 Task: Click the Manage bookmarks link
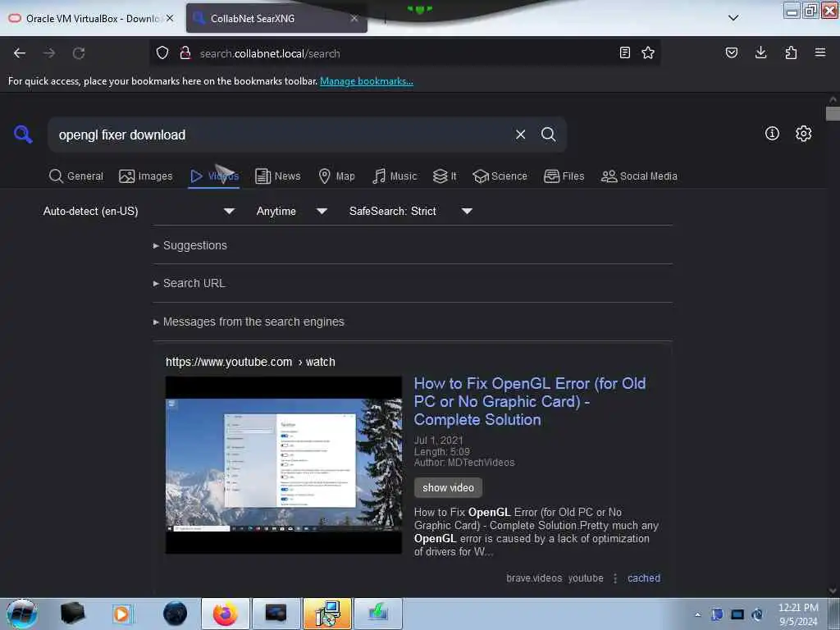367,81
